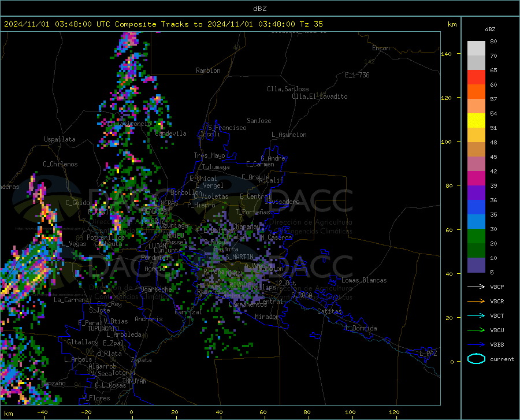
Task: Click the S_Francisco place label
Action: click(x=227, y=128)
